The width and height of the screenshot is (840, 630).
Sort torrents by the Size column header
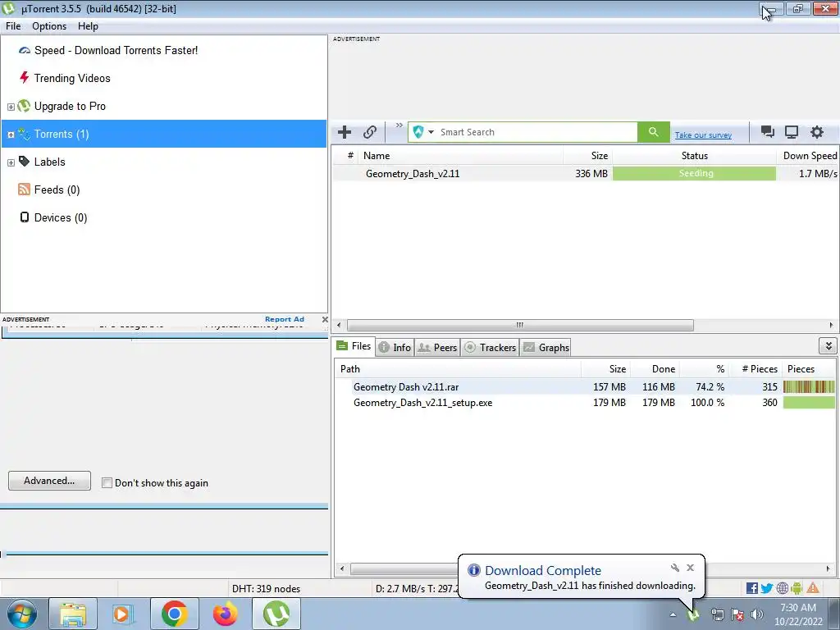(x=587, y=156)
